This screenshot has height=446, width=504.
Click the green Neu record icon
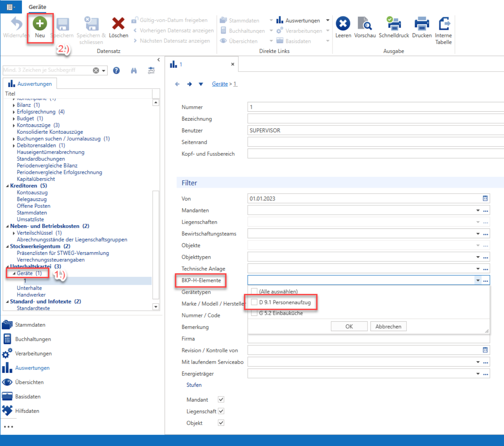click(40, 24)
